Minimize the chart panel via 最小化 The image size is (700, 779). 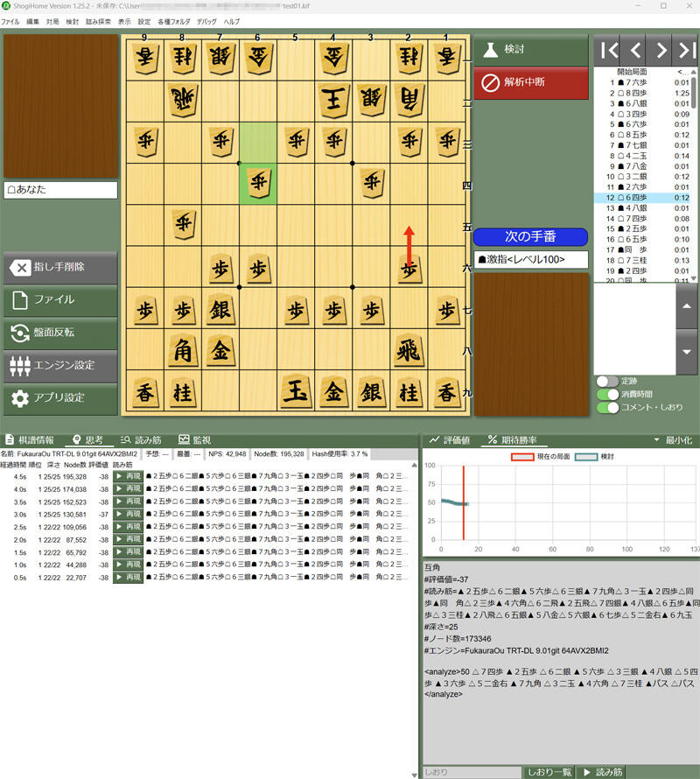tap(672, 440)
